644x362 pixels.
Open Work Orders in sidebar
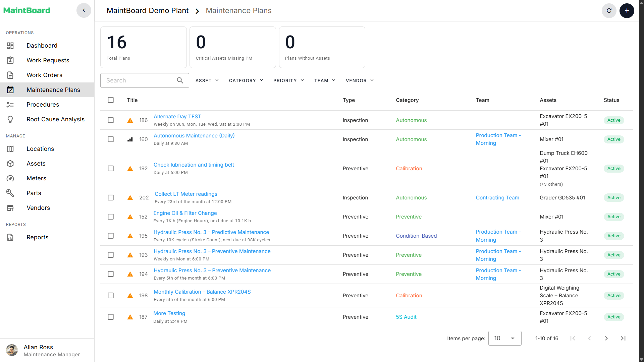44,75
